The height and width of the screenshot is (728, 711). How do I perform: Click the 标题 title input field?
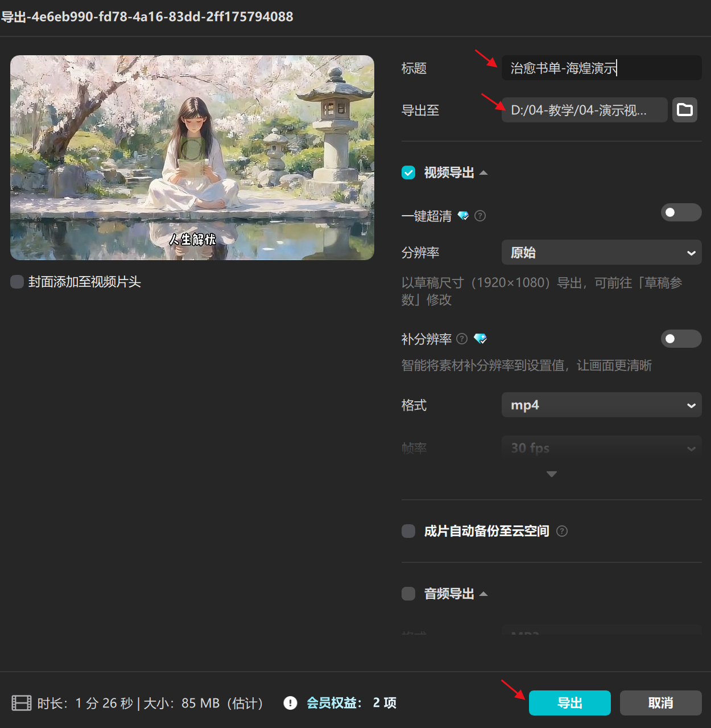[x=601, y=68]
